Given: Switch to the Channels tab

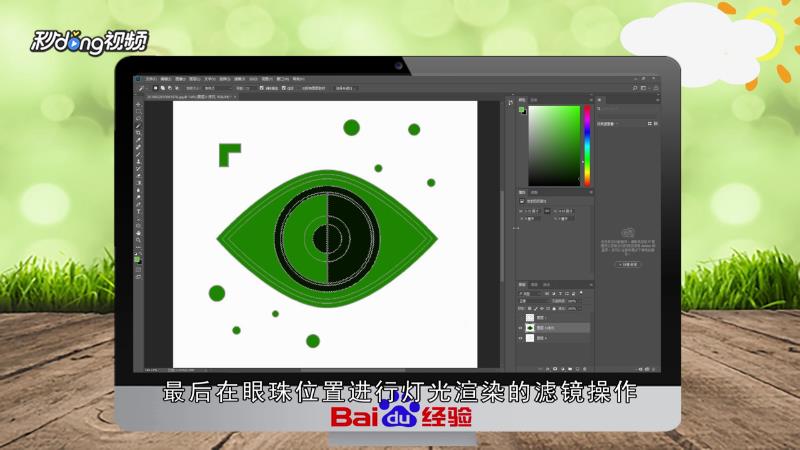Looking at the screenshot, I should [534, 284].
